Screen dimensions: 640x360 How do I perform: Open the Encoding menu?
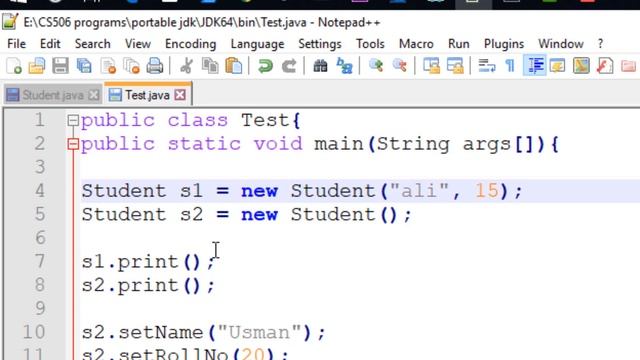[190, 44]
